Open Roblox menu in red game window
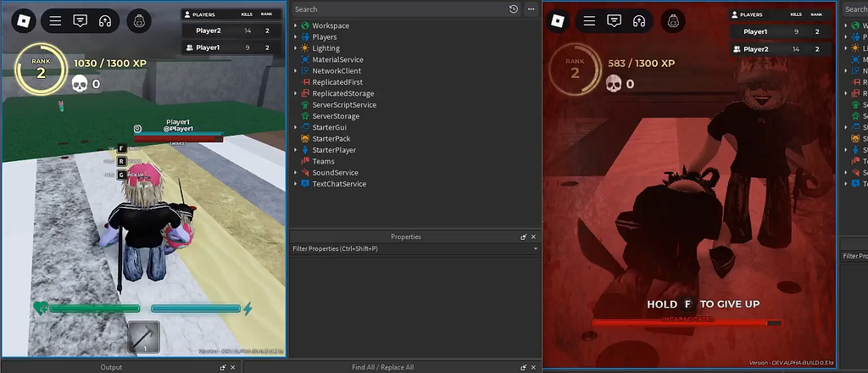868x373 pixels. pyautogui.click(x=559, y=21)
